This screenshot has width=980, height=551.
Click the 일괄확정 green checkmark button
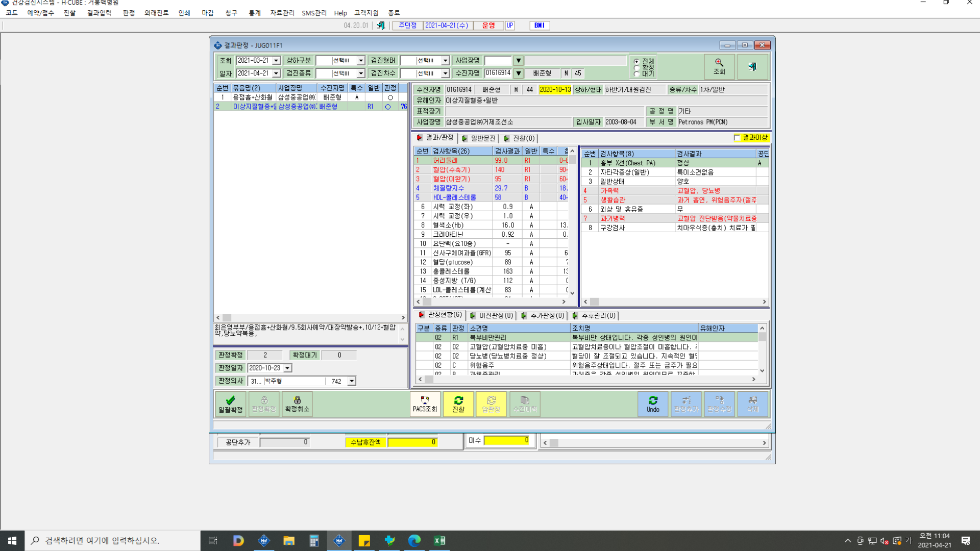pyautogui.click(x=230, y=404)
